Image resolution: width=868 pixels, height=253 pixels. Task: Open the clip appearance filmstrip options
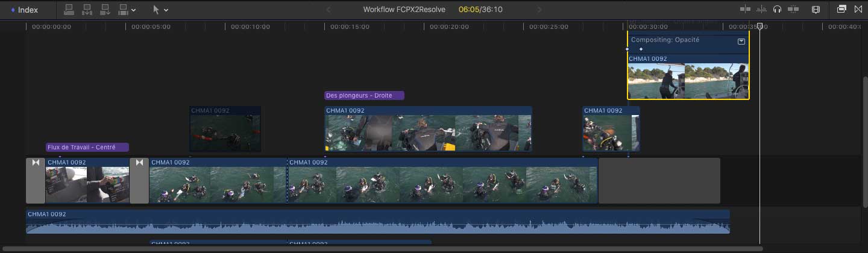click(x=816, y=10)
